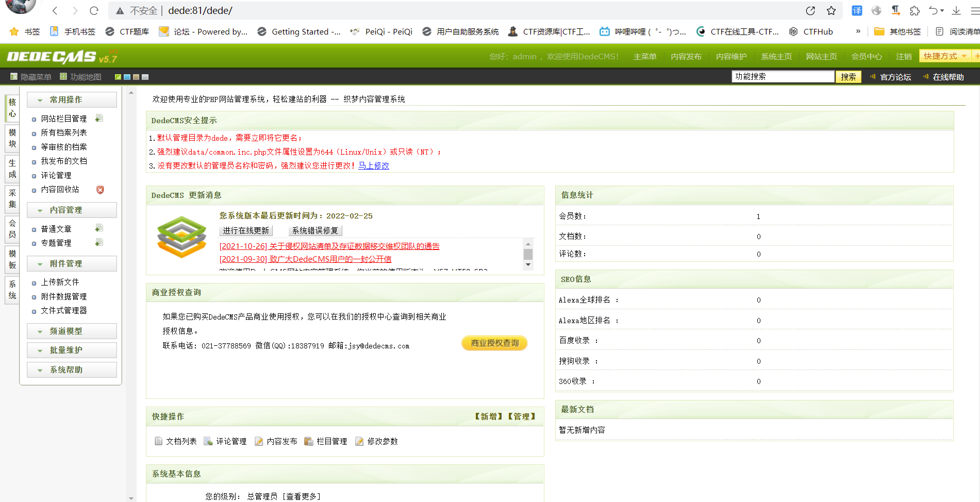Viewport: 980px width, 502px height.
Task: Click 【新增】 in the 快捷操作 header
Action: pyautogui.click(x=489, y=416)
